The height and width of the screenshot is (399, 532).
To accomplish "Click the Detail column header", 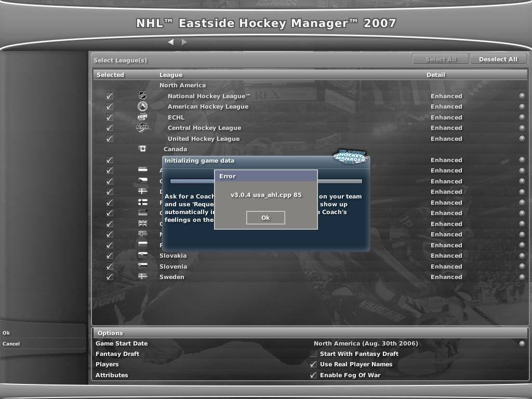I will (x=436, y=75).
